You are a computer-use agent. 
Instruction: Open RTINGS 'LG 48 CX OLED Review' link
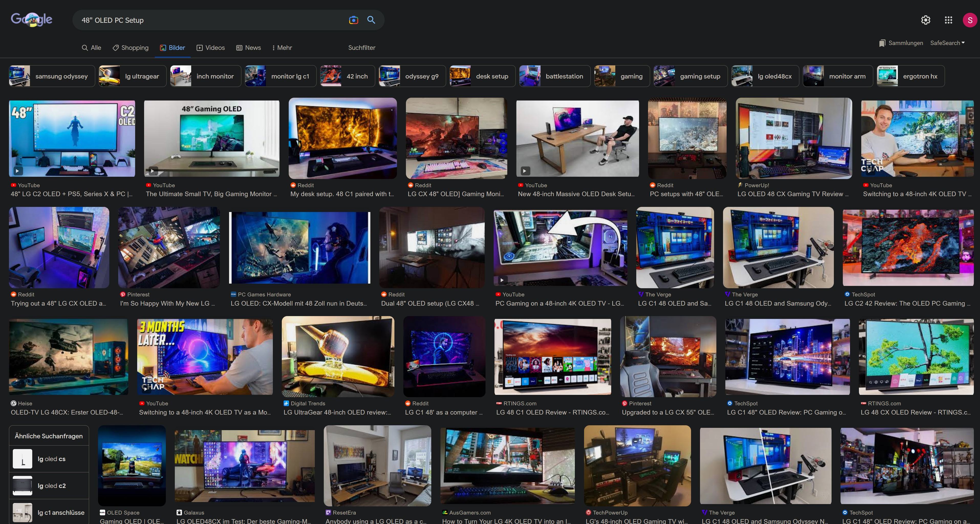pyautogui.click(x=916, y=412)
